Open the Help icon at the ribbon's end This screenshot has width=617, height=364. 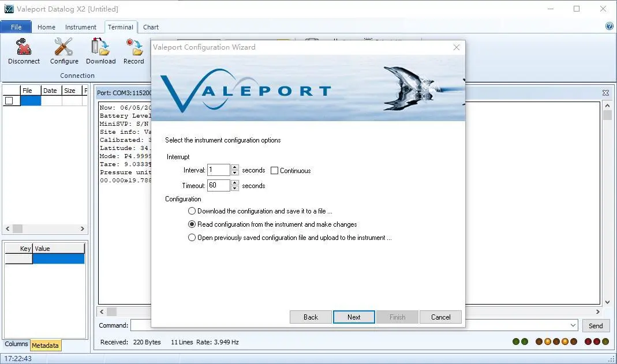609,27
